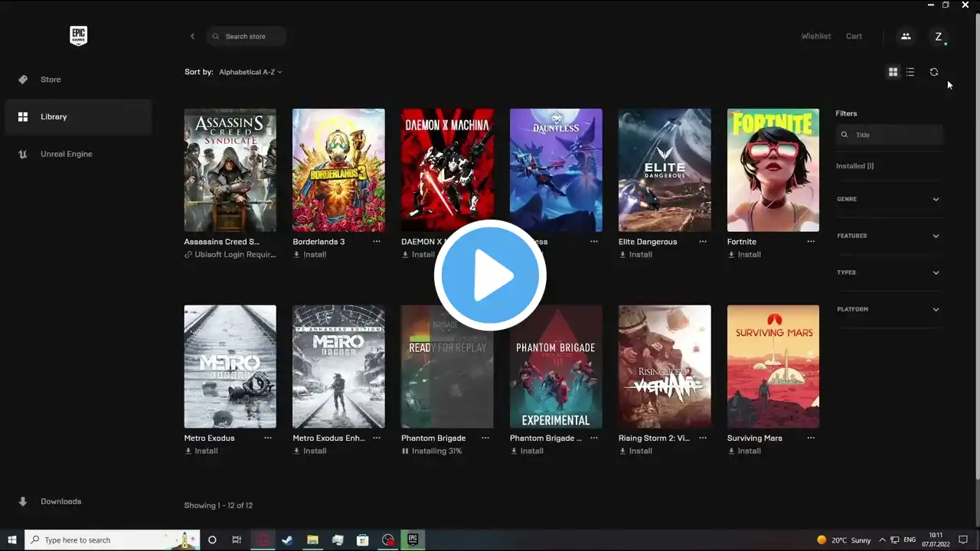The width and height of the screenshot is (980, 551).
Task: Select the Fortnite cover art
Action: (773, 170)
